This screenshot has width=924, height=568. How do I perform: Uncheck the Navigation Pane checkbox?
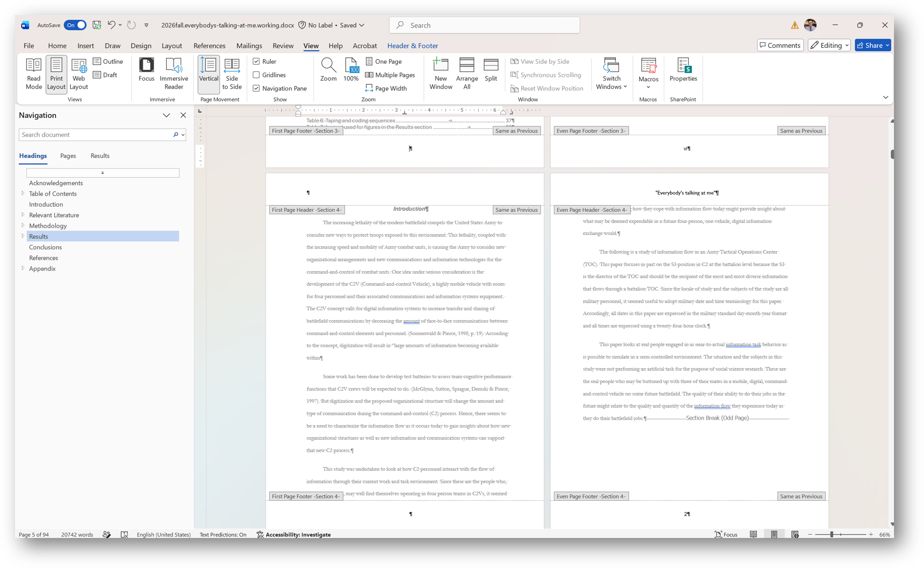click(256, 89)
